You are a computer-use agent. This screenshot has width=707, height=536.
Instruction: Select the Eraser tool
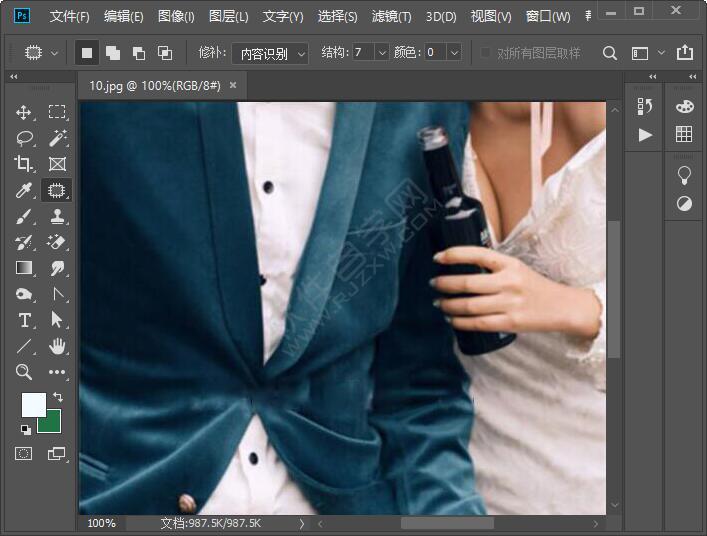click(57, 243)
